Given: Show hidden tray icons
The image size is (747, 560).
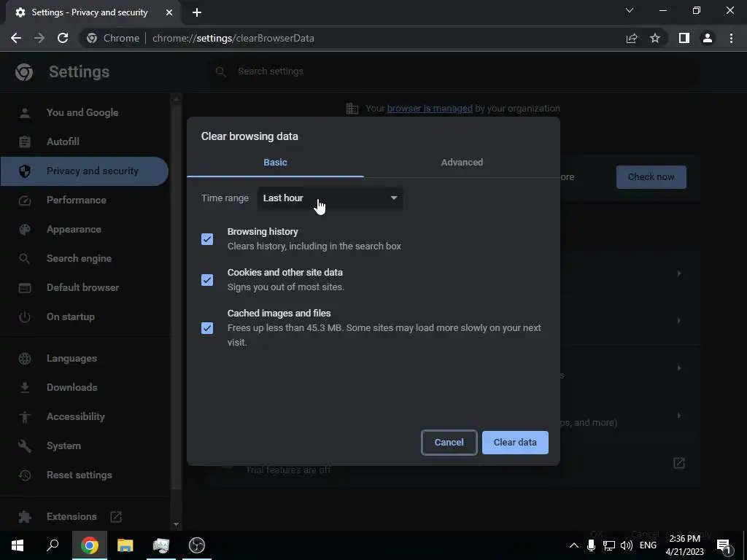Looking at the screenshot, I should [574, 545].
